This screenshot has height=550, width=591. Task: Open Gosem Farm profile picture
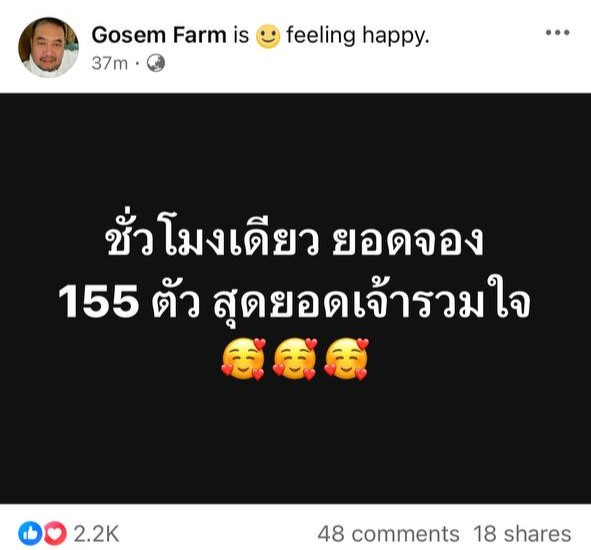tap(48, 47)
